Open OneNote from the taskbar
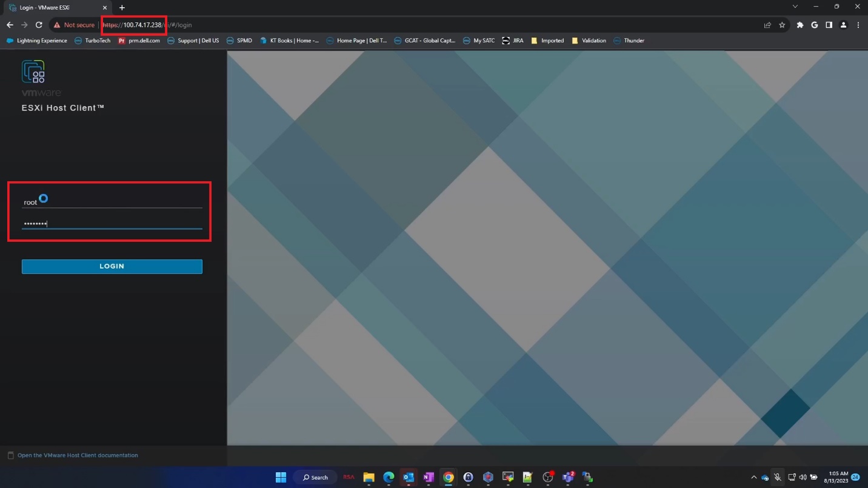 pyautogui.click(x=429, y=477)
